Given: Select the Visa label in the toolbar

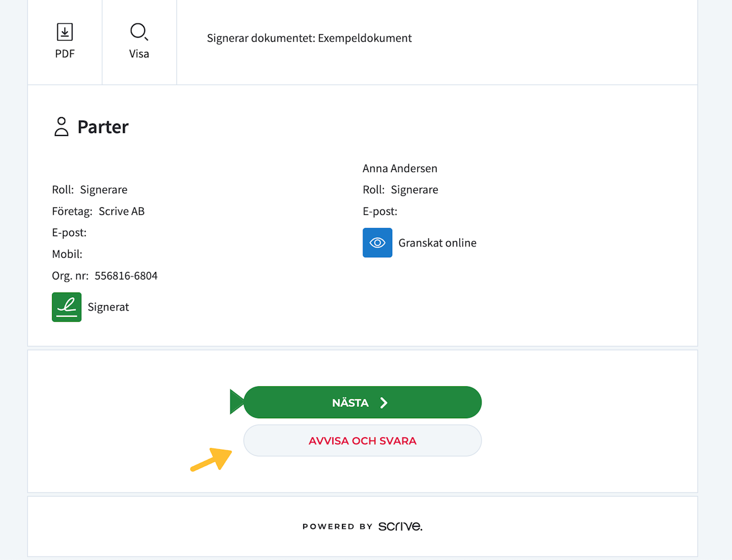Looking at the screenshot, I should [x=139, y=54].
